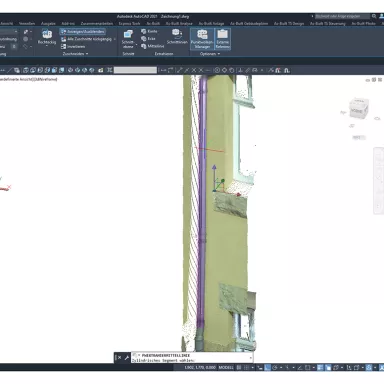Open the As-Built Photo tab
Screen dimensions: 384x384
(x=364, y=24)
